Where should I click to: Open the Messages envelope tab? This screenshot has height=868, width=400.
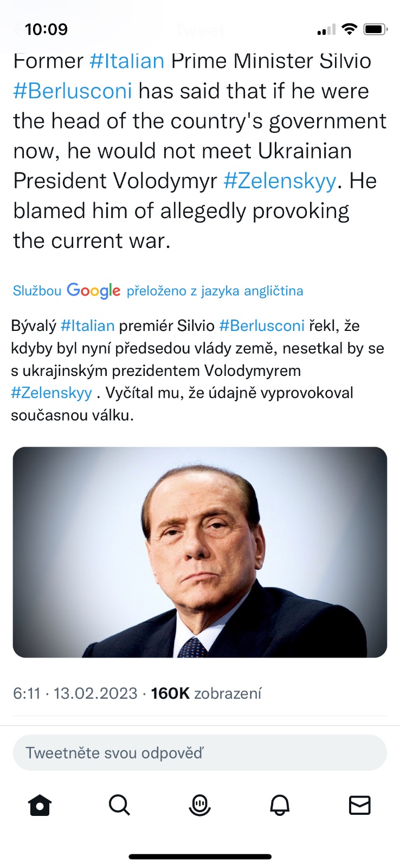tap(359, 805)
